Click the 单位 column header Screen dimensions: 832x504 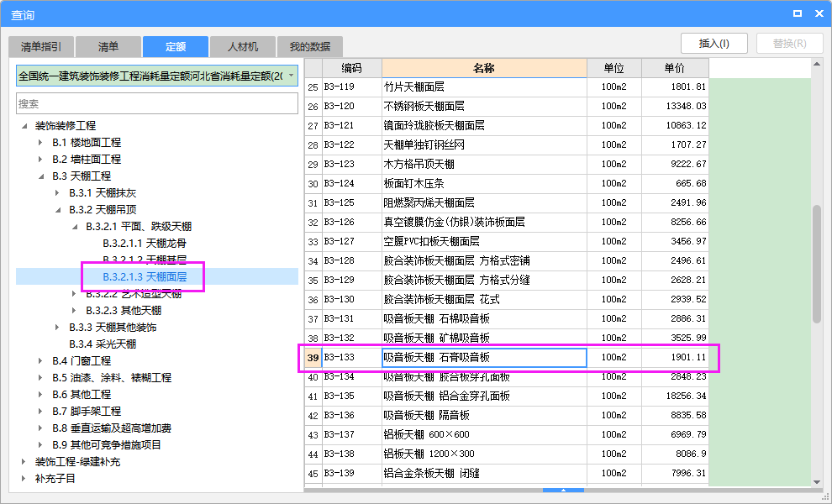[614, 68]
